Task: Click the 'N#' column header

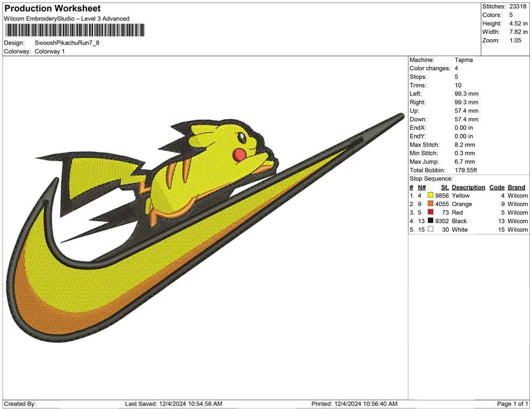Action: tap(422, 187)
